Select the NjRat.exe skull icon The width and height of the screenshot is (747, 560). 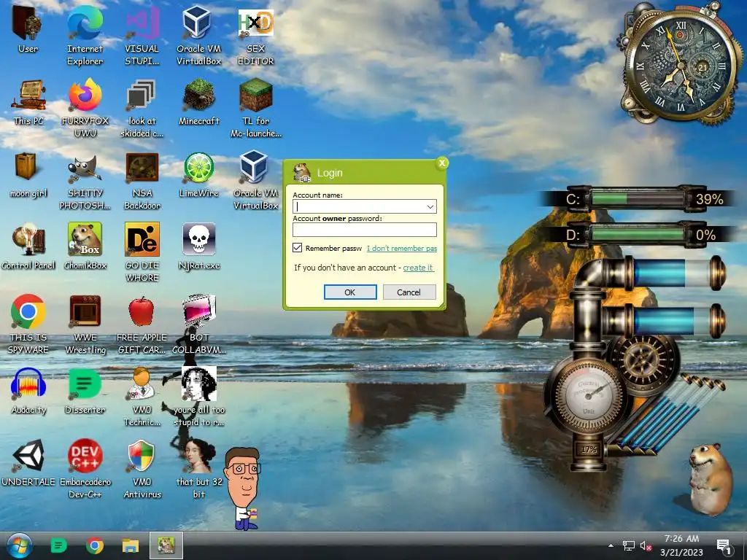tap(198, 246)
